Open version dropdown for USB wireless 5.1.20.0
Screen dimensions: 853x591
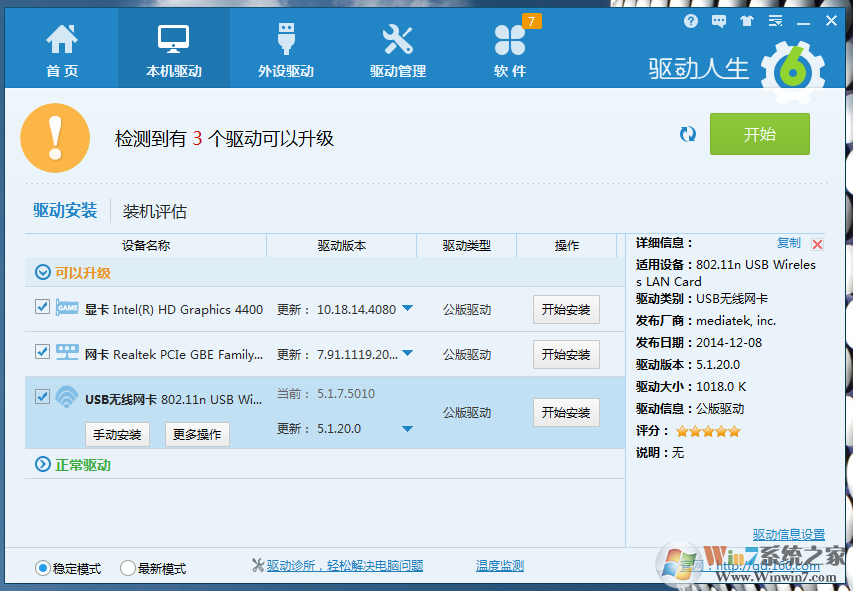[x=407, y=429]
